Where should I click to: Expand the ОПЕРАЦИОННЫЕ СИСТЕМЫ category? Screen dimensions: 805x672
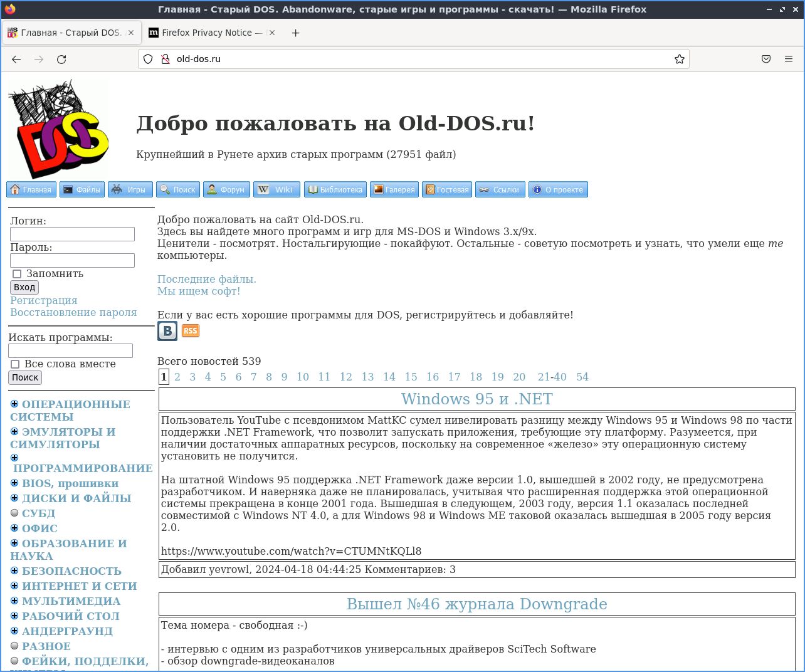14,404
